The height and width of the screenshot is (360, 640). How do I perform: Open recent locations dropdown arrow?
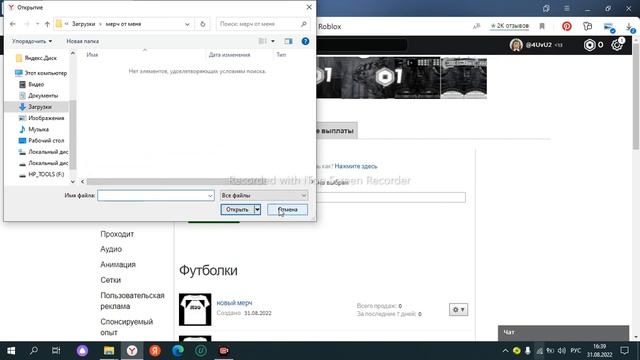click(38, 24)
